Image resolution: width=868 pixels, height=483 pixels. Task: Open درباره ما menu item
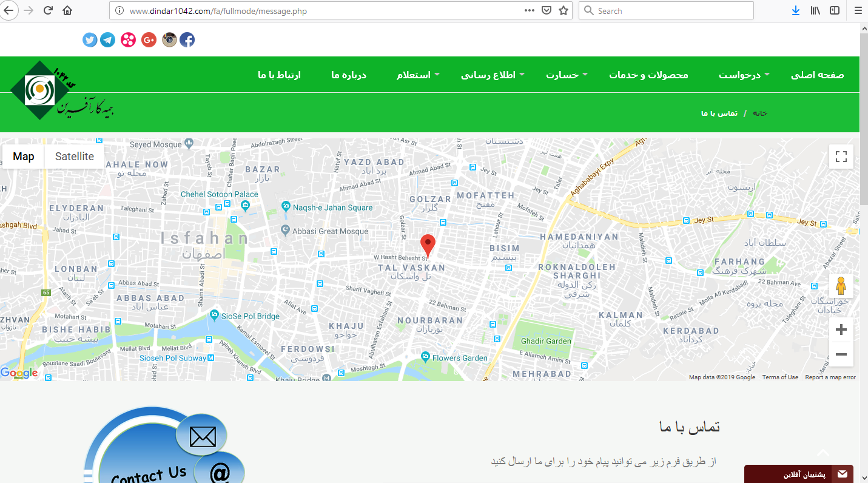coord(349,75)
